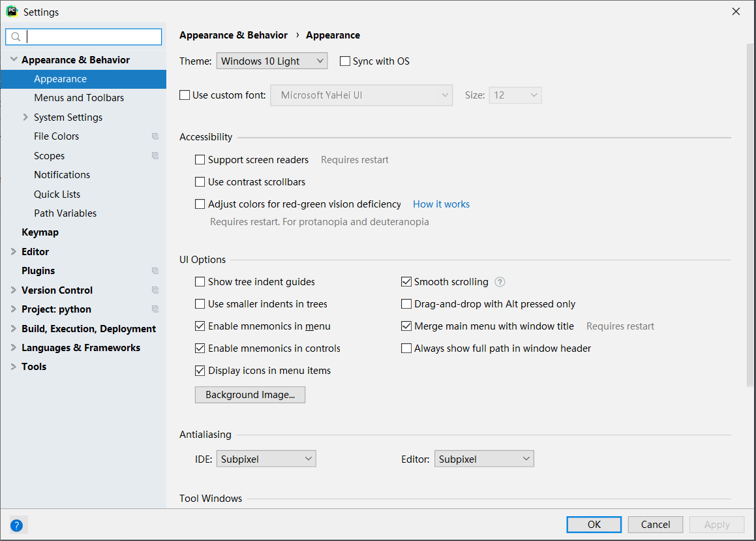Click the project-level icon beside Scopes

(x=155, y=156)
